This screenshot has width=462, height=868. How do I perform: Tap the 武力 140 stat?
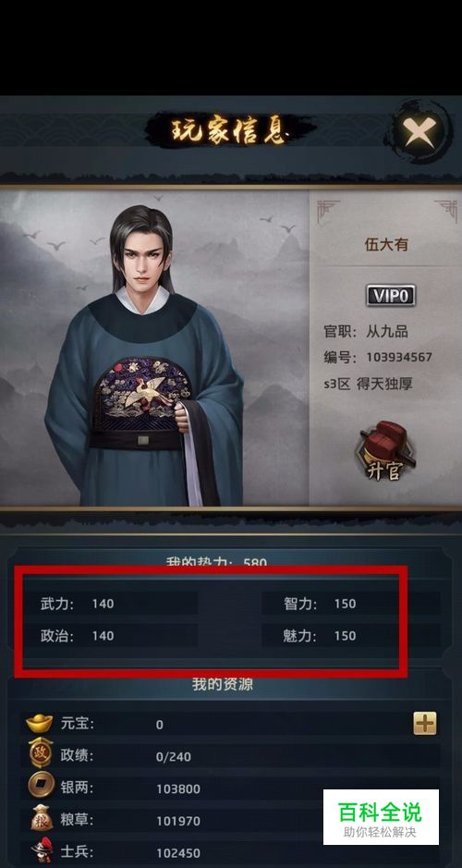pyautogui.click(x=78, y=604)
